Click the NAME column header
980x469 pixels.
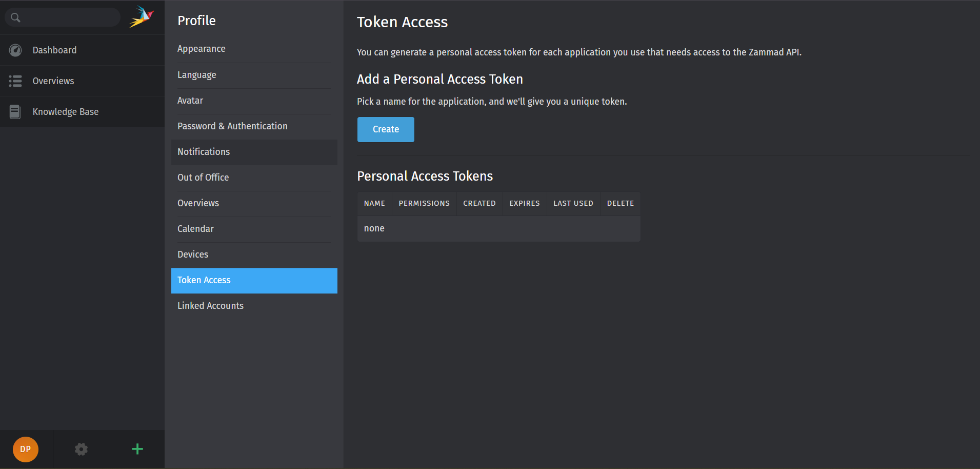coord(374,203)
